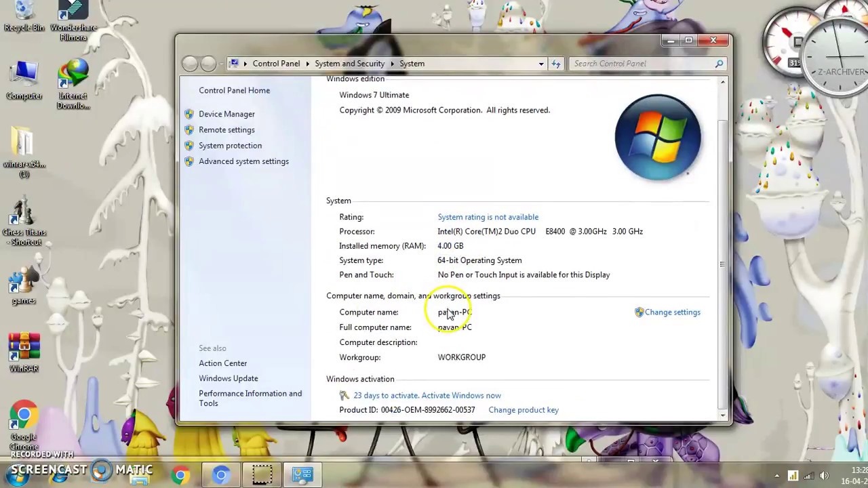Maximize the System window
Viewport: 868px width, 488px height.
pos(688,41)
